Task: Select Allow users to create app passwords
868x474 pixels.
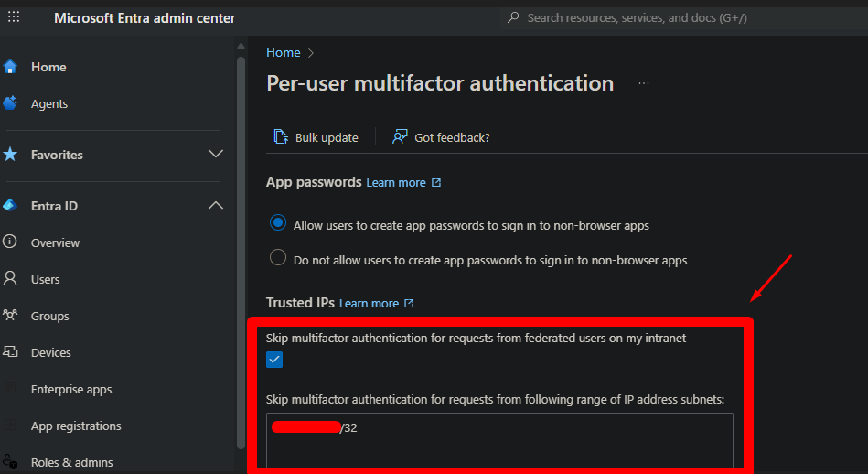Action: click(278, 222)
